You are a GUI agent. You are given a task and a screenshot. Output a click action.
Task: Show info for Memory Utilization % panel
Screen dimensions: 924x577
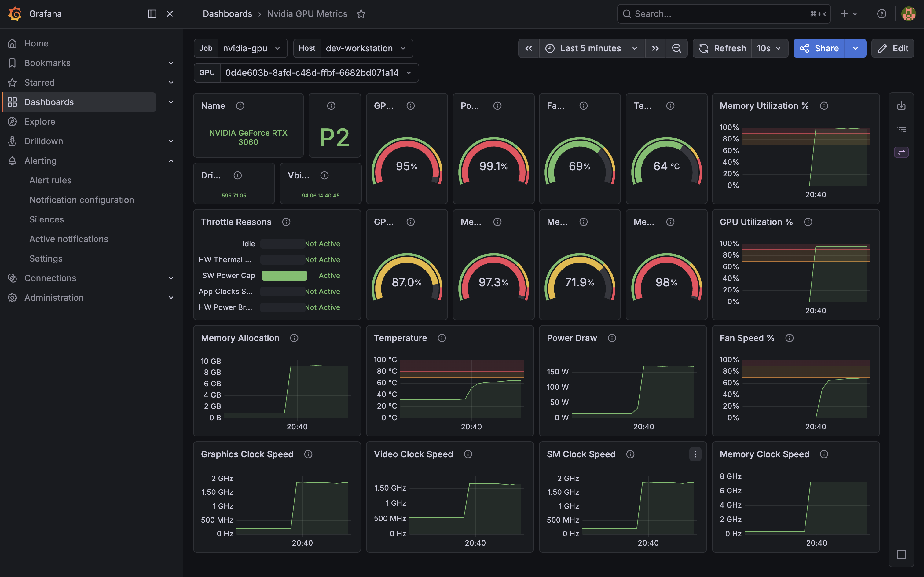point(824,106)
